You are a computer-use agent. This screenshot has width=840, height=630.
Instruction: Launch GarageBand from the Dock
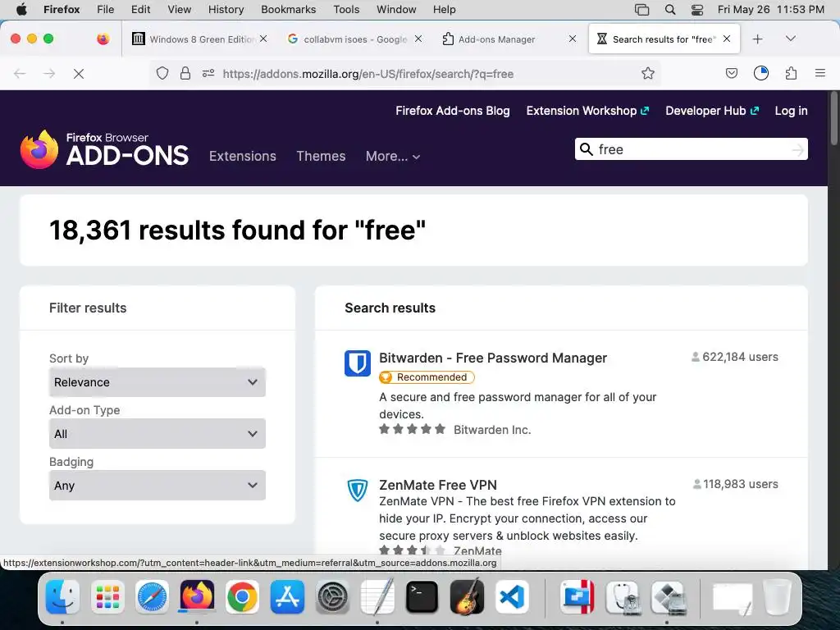[467, 597]
